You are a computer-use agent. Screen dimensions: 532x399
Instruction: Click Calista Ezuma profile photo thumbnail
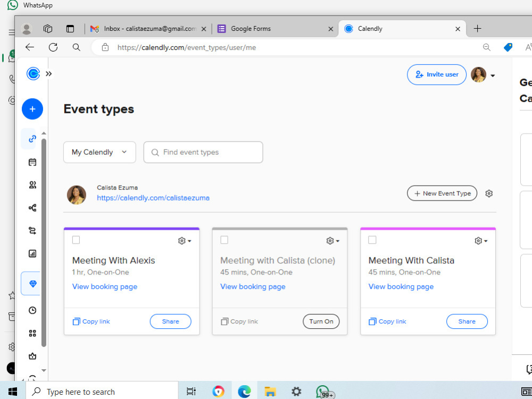click(76, 195)
